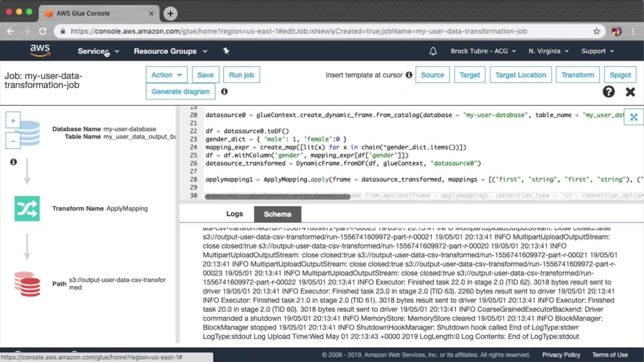644x362 pixels.
Task: Open the help question mark icon
Action: pos(608,92)
